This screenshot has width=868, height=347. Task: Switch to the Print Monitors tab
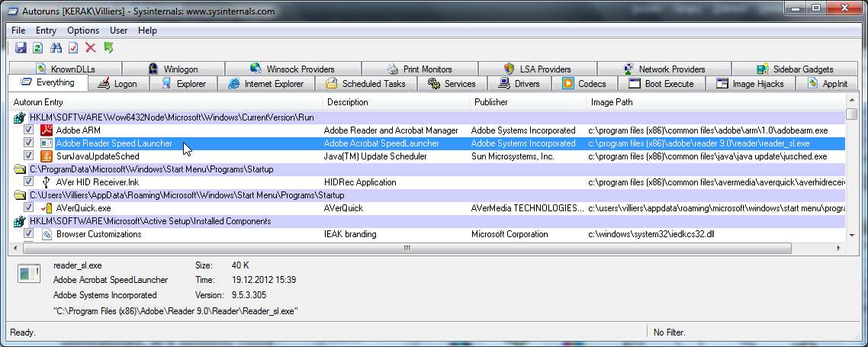(420, 69)
